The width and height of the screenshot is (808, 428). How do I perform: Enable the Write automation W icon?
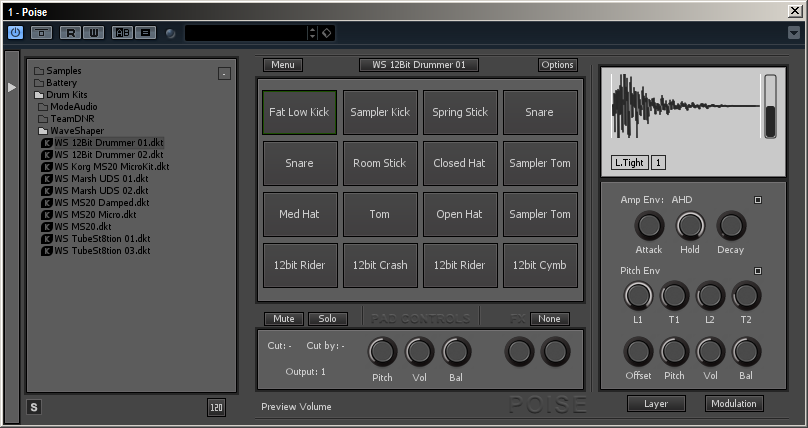point(93,33)
